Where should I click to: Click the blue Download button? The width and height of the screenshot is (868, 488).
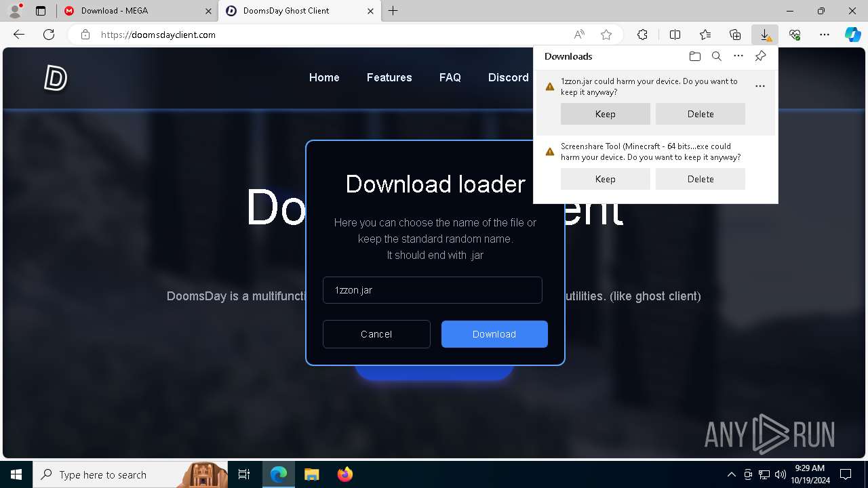(x=494, y=334)
